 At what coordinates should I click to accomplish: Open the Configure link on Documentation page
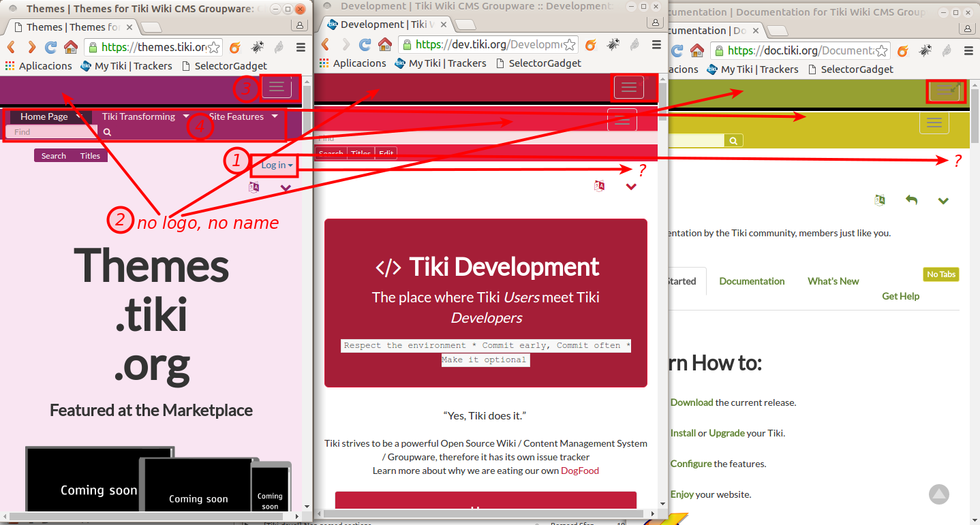(690, 464)
